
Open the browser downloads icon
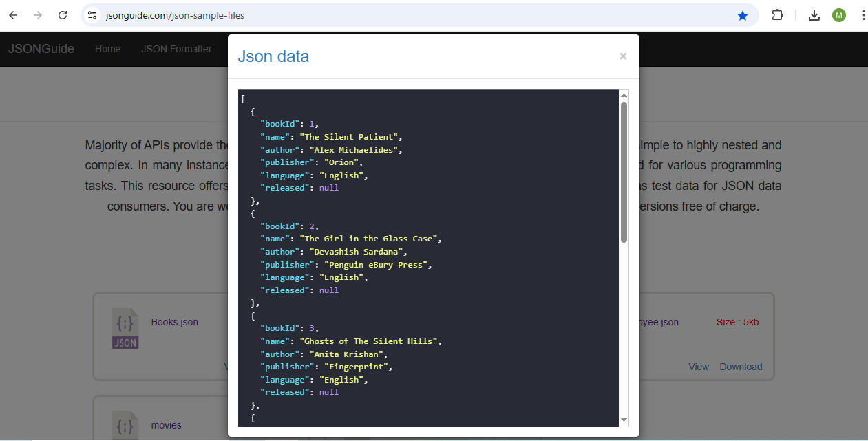(814, 15)
